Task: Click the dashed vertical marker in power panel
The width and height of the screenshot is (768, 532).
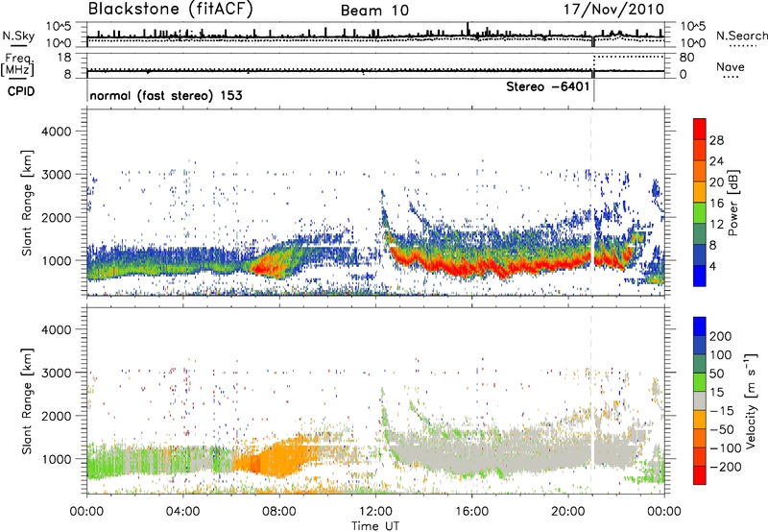Action: pos(591,203)
